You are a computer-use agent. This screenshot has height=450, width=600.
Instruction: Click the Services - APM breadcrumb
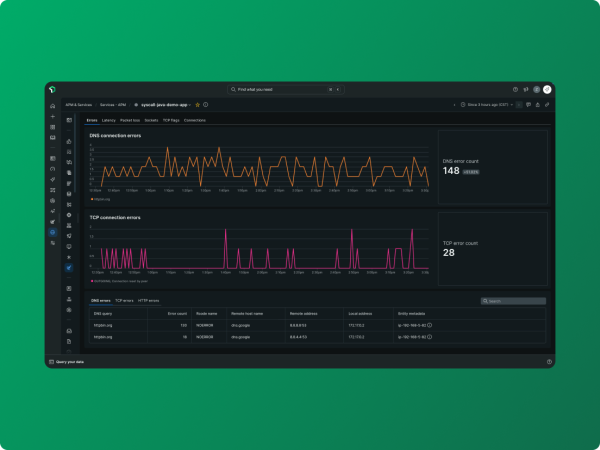(113, 105)
